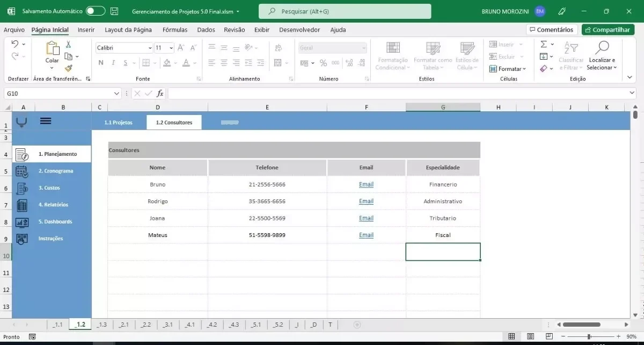
Task: Click the Colar paste icon
Action: (52, 49)
